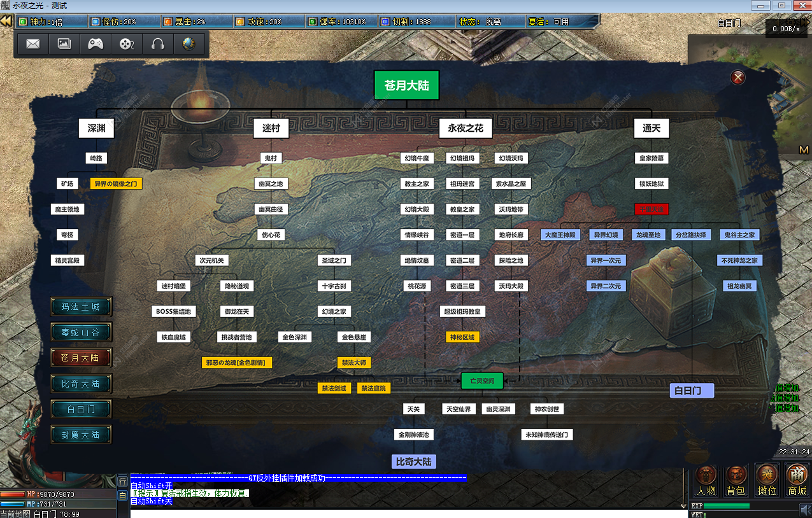Image resolution: width=812 pixels, height=518 pixels.
Task: Open the 背包 backpack icon
Action: (736, 480)
